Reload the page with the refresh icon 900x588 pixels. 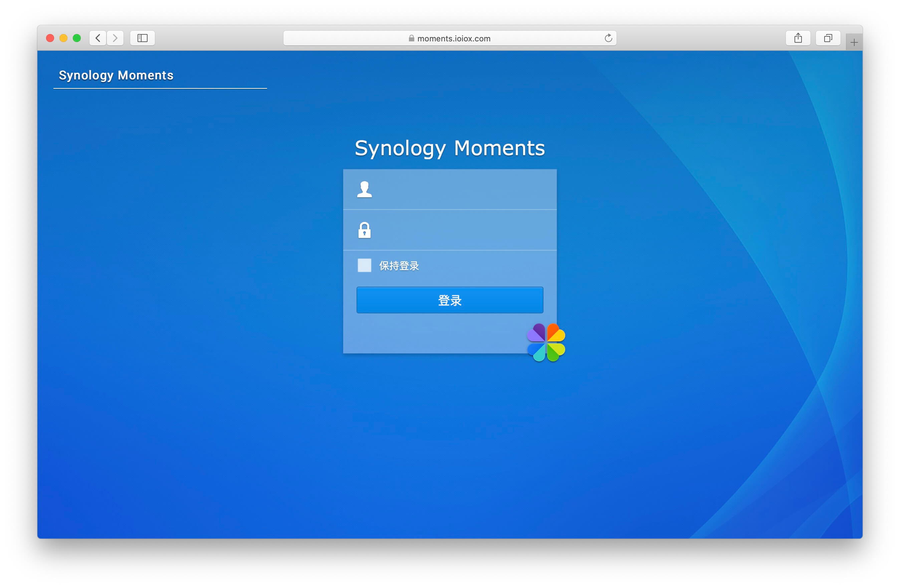coord(608,38)
